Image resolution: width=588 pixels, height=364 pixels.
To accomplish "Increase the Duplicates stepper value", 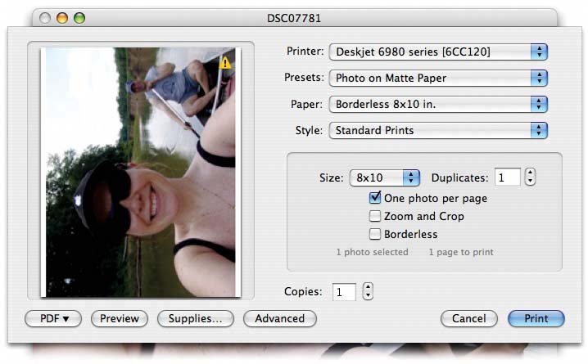I will (530, 173).
